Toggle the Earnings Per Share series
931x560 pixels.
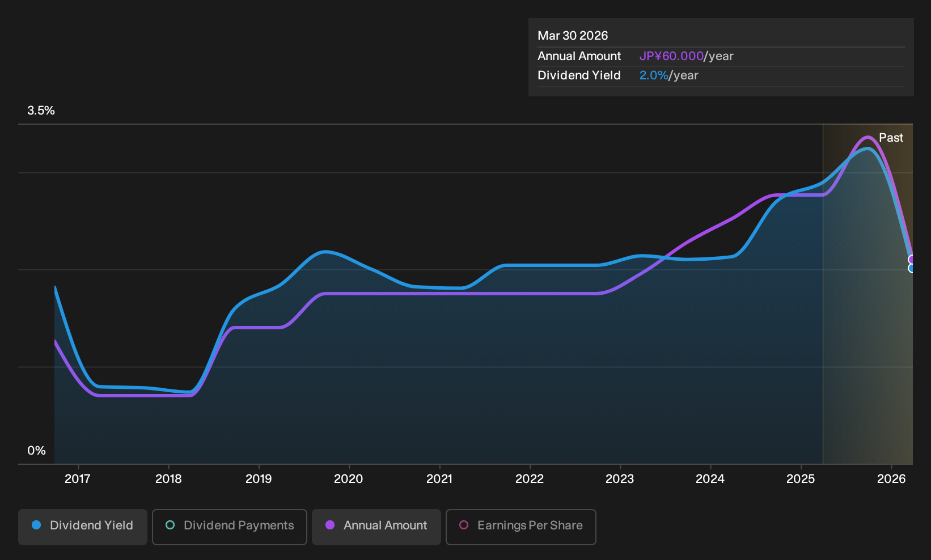(x=521, y=527)
